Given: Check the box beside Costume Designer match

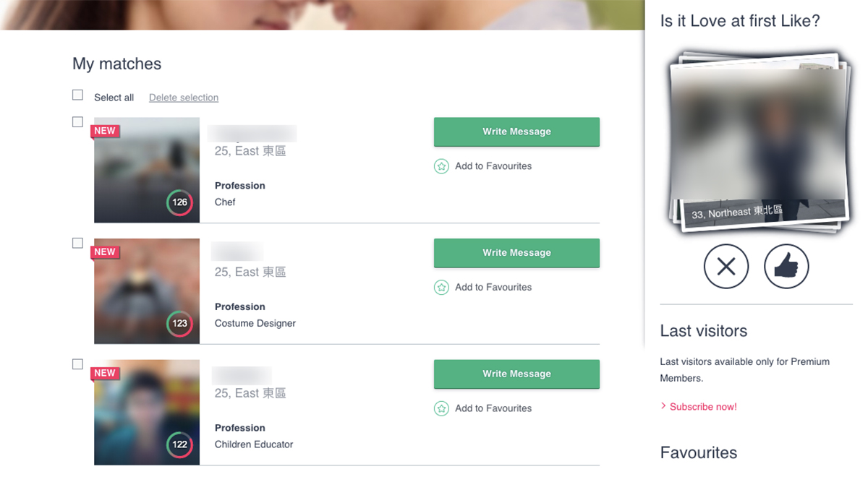Looking at the screenshot, I should pyautogui.click(x=78, y=244).
